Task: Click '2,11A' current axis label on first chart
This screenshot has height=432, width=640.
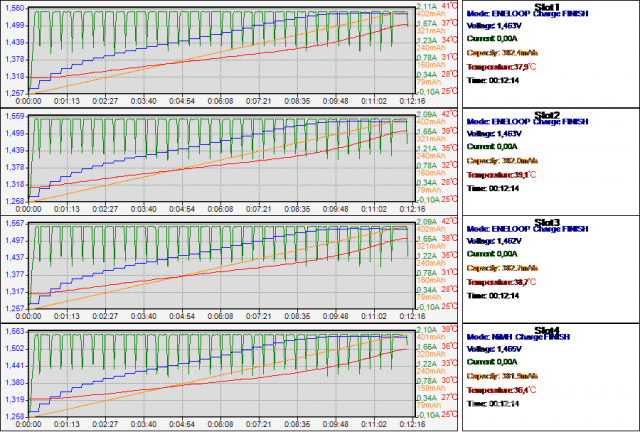Action: click(x=427, y=7)
